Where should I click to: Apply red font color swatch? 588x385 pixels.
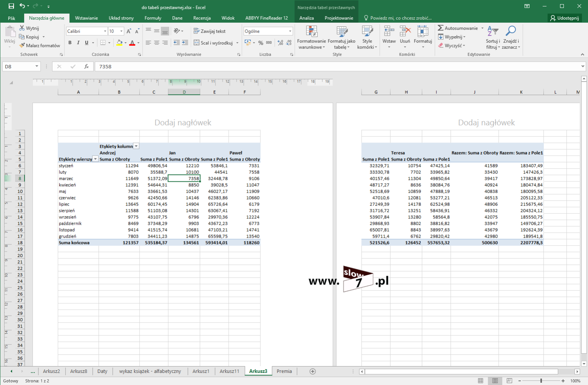pyautogui.click(x=132, y=43)
